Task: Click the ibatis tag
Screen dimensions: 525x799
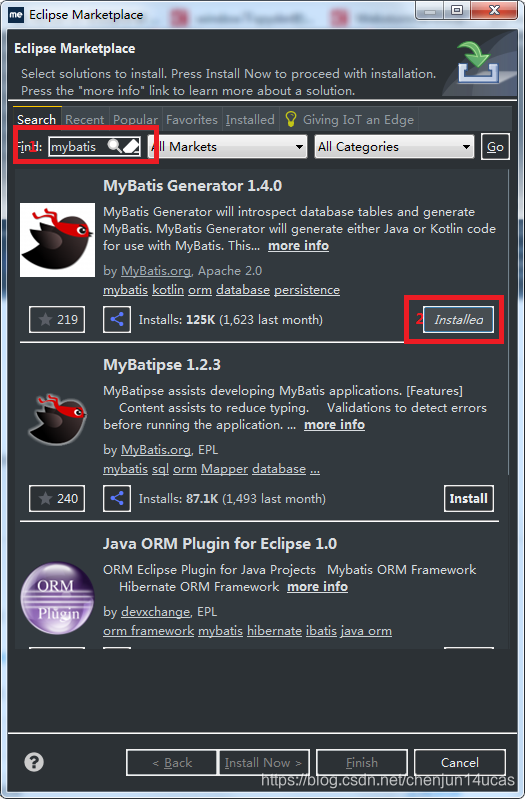Action: pyautogui.click(x=321, y=631)
